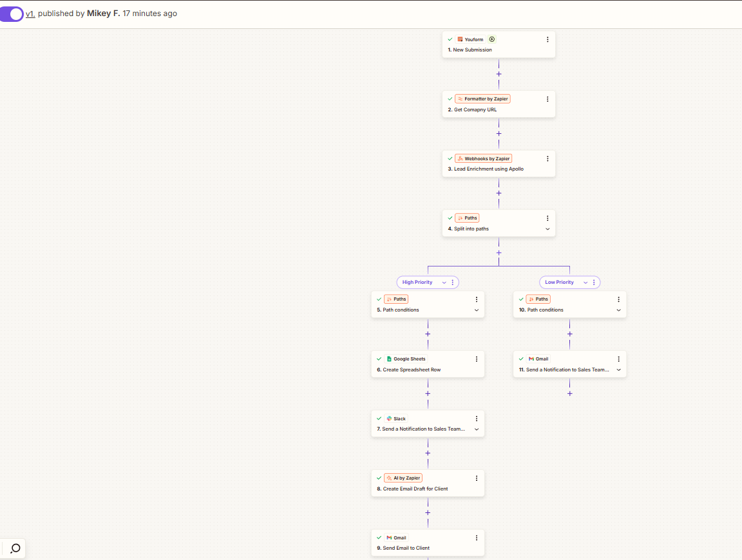
Task: Expand chevron on step 5 Path conditions
Action: click(477, 310)
